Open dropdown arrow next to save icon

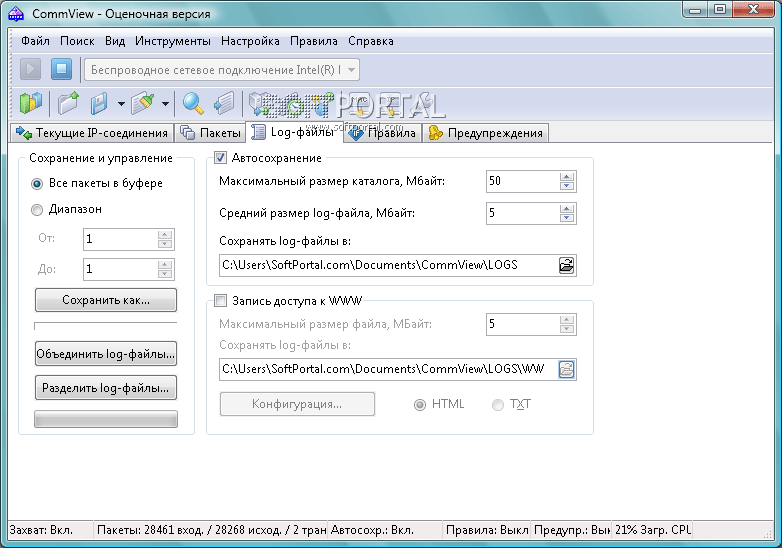point(121,104)
